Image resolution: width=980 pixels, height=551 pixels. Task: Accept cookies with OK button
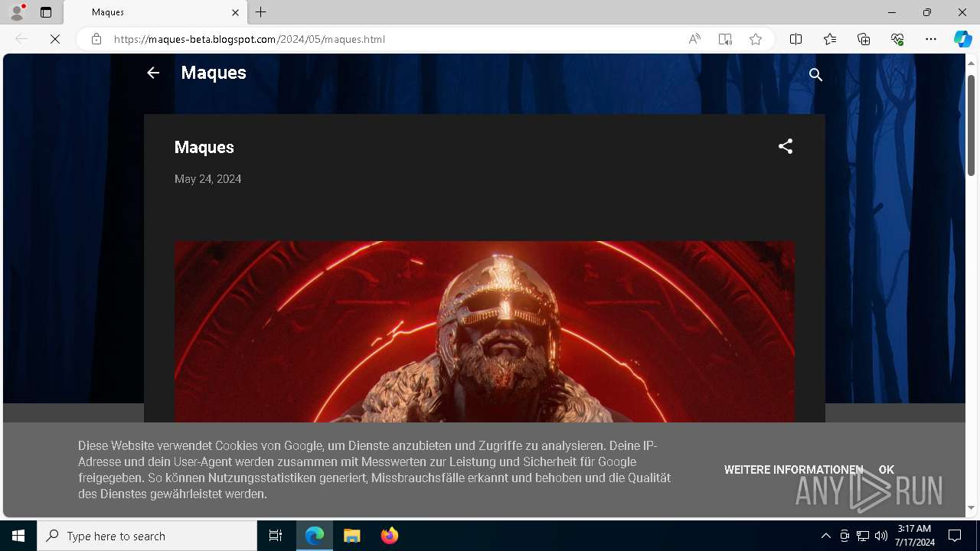tap(887, 470)
